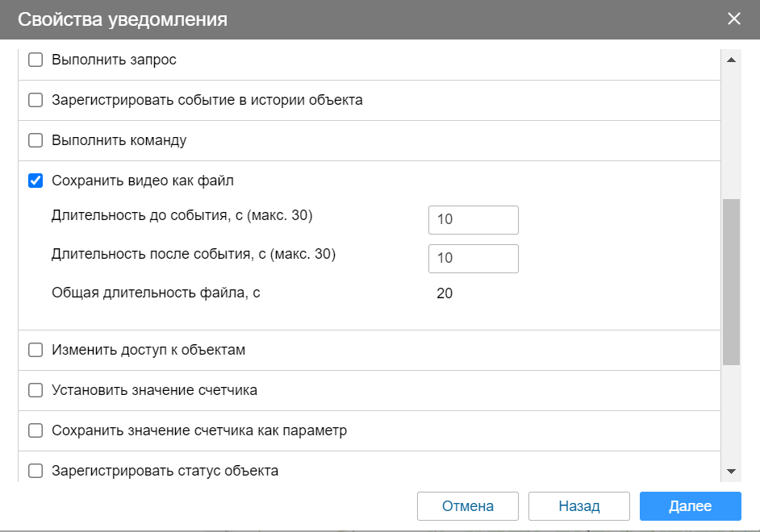The height and width of the screenshot is (532, 760).
Task: Cancel with the "Отмена" button
Action: [x=467, y=506]
